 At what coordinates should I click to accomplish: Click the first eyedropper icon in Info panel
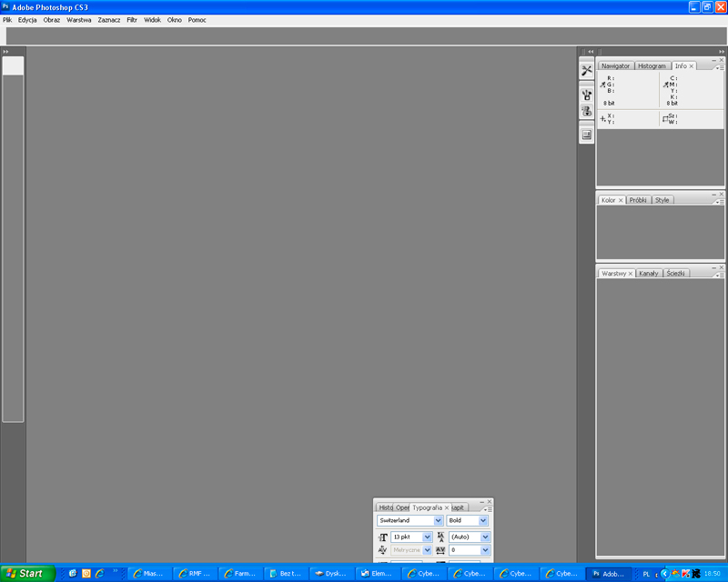point(602,85)
